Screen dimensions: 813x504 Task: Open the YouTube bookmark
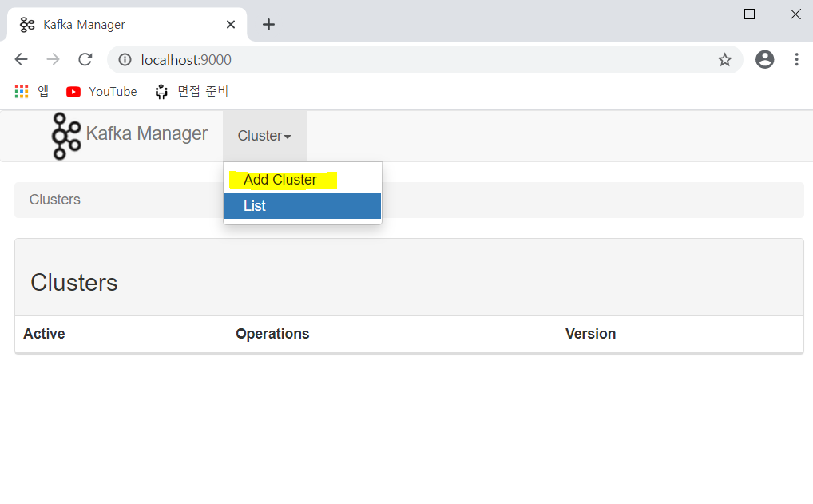click(101, 92)
